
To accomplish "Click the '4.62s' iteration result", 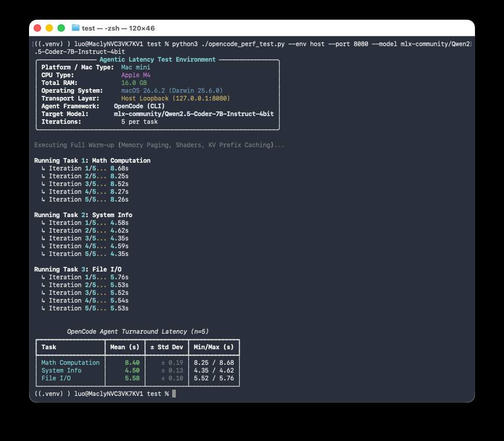I will [x=119, y=231].
